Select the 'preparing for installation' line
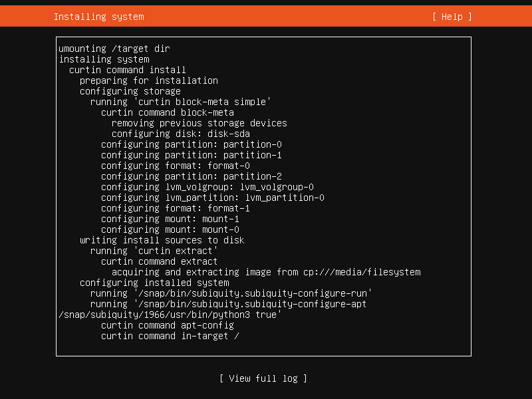The height and width of the screenshot is (399, 532). pos(149,80)
